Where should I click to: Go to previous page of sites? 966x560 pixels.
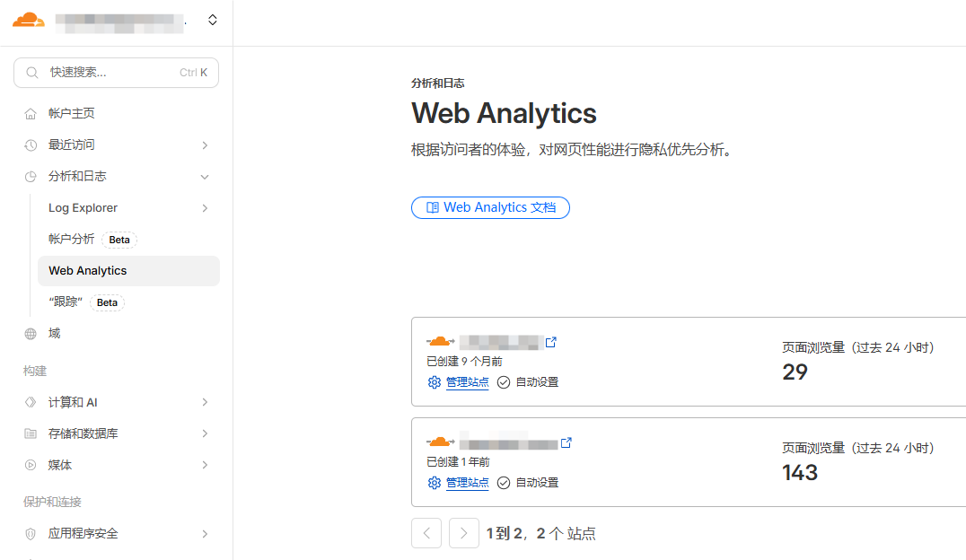[426, 533]
